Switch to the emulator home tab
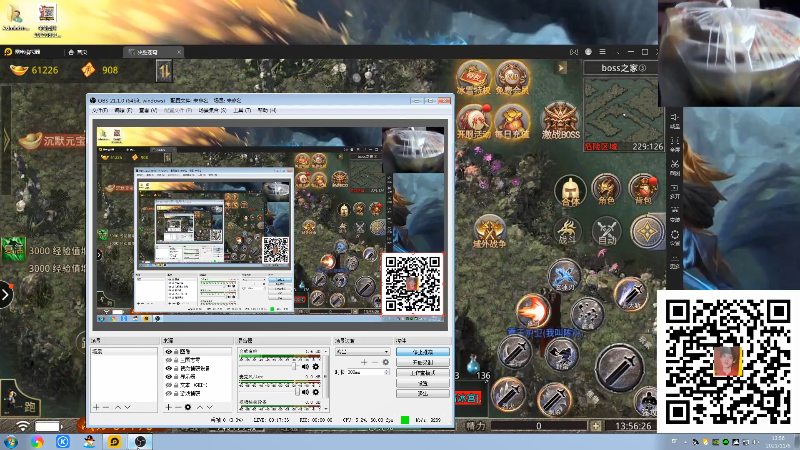The height and width of the screenshot is (450, 800). click(x=78, y=52)
